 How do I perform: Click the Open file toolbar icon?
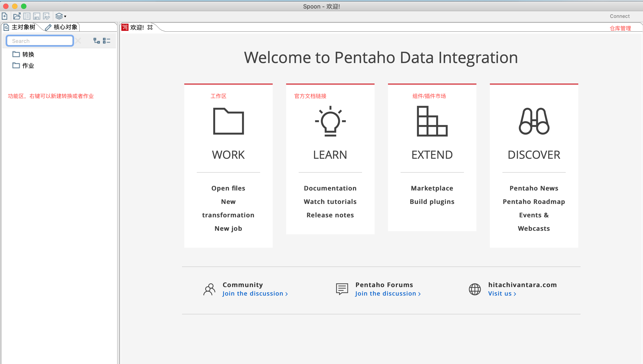[x=17, y=16]
